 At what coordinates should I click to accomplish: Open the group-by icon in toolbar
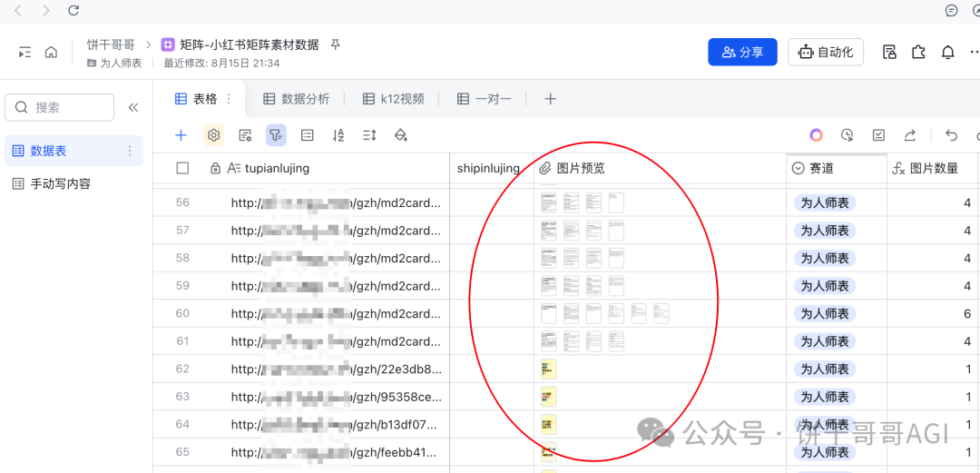pyautogui.click(x=307, y=135)
